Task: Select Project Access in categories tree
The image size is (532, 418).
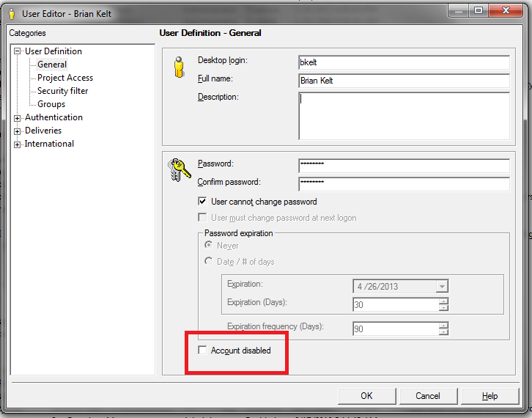Action: click(65, 78)
